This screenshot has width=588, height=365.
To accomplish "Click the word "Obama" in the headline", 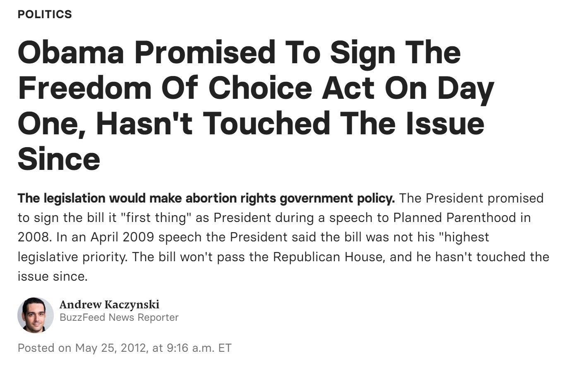I will pos(71,52).
